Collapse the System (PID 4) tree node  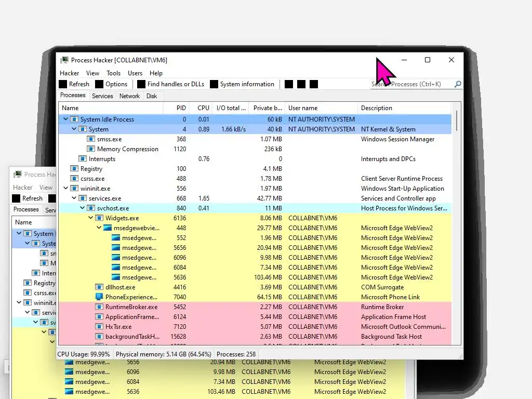click(74, 129)
